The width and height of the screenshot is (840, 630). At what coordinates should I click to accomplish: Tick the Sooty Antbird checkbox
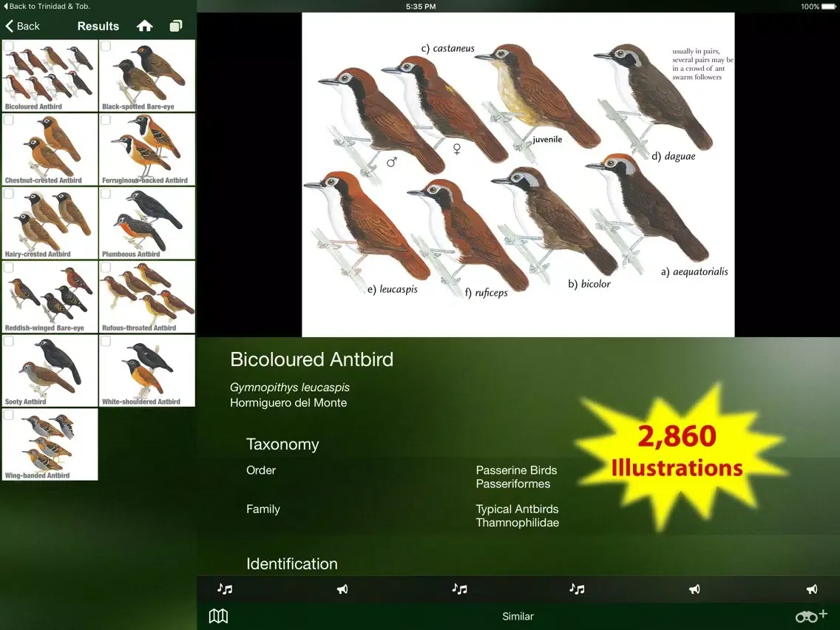coord(9,342)
